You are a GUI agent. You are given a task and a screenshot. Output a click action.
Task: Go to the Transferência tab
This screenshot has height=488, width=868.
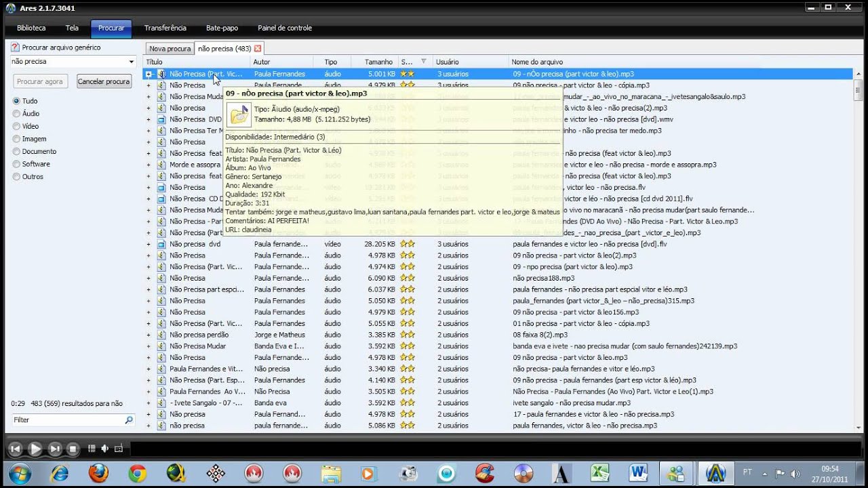pos(165,28)
